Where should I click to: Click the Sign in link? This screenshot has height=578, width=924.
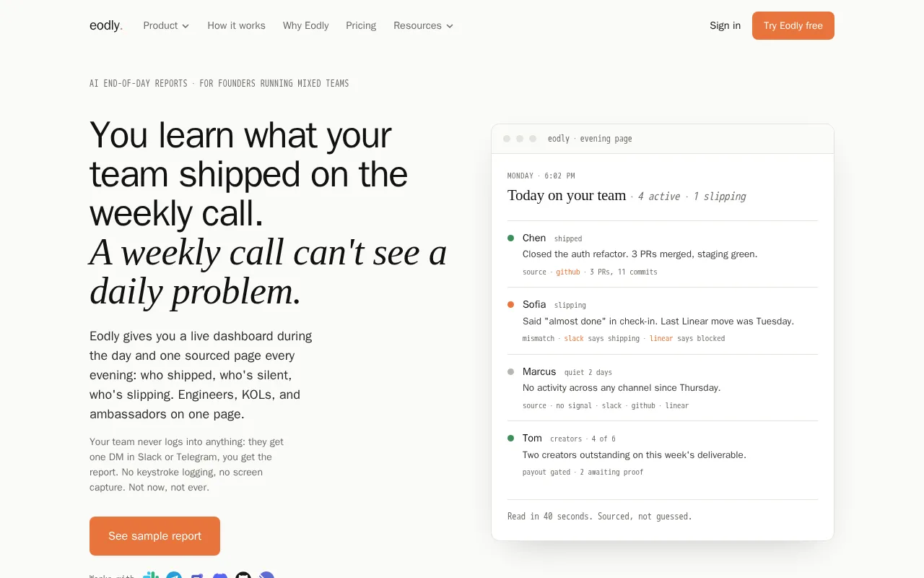[x=725, y=25]
